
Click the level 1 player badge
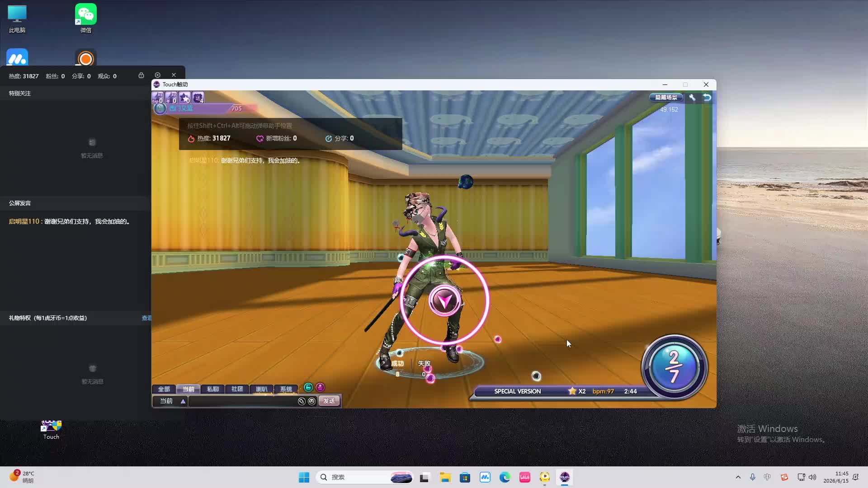tap(160, 108)
